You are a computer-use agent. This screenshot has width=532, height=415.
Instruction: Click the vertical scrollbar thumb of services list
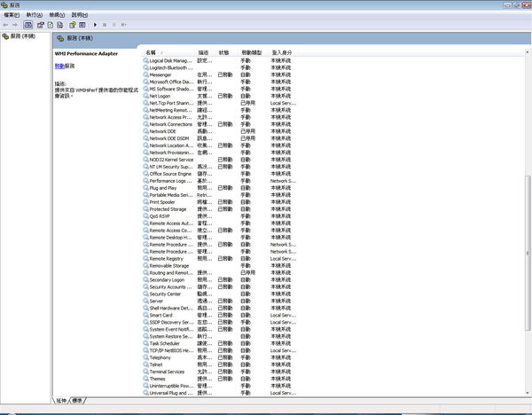coord(528,253)
